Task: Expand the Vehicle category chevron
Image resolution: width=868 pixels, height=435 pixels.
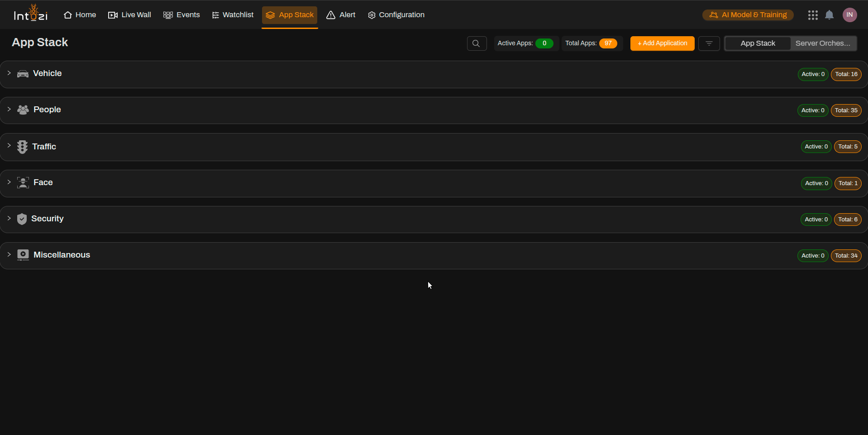Action: coord(9,73)
